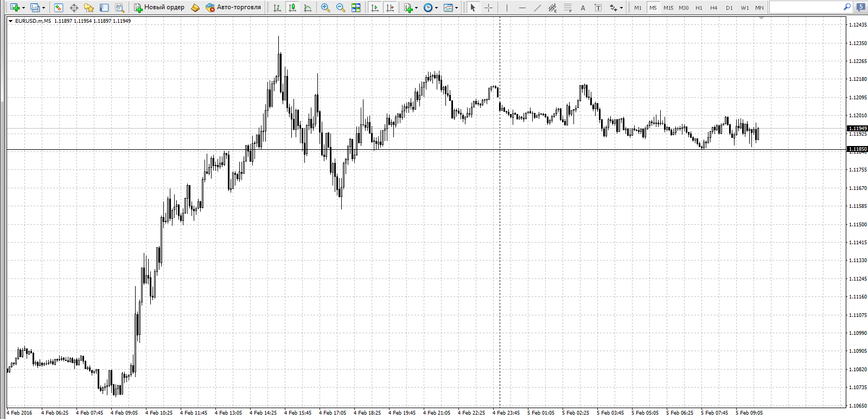The width and height of the screenshot is (868, 419).
Task: Show the Market Watch panel
Action: [x=59, y=8]
